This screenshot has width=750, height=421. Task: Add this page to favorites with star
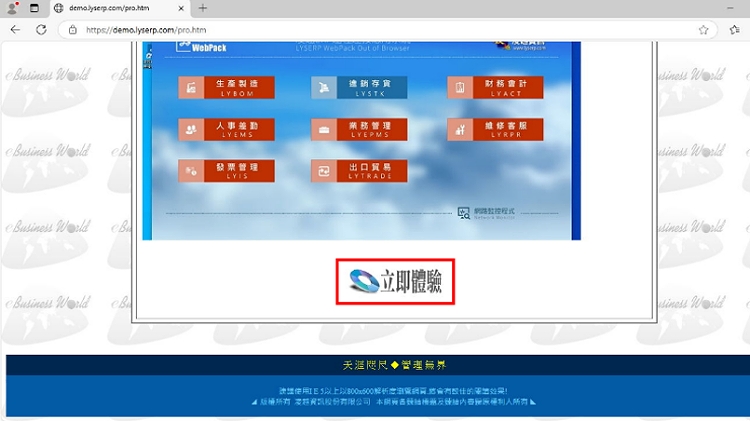pos(704,30)
